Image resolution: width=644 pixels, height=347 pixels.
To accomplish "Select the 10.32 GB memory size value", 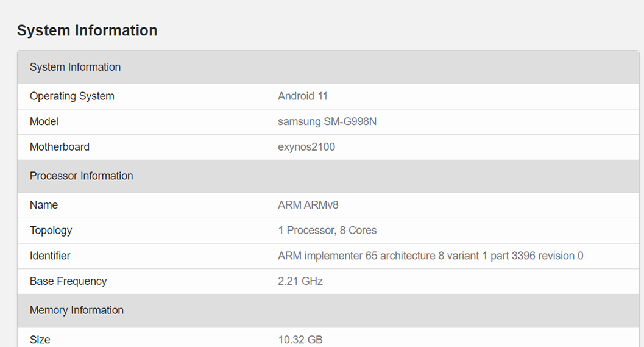I will (x=300, y=340).
